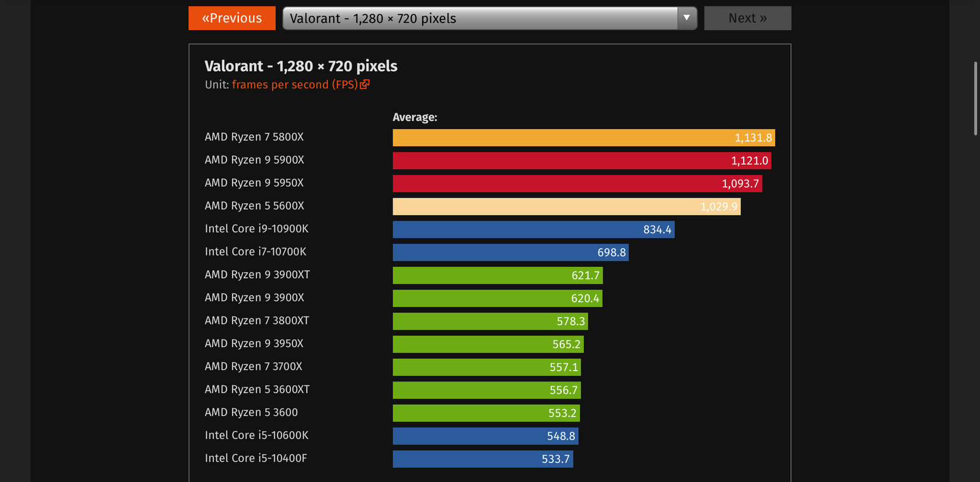
Task: Click the AMD Ryzen 9 3900X label
Action: 254,298
